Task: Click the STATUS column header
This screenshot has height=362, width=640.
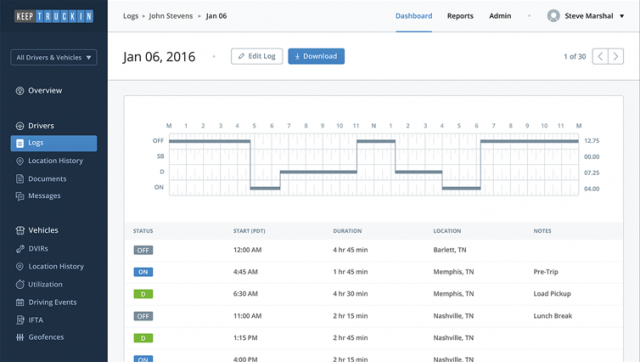Action: tap(143, 231)
